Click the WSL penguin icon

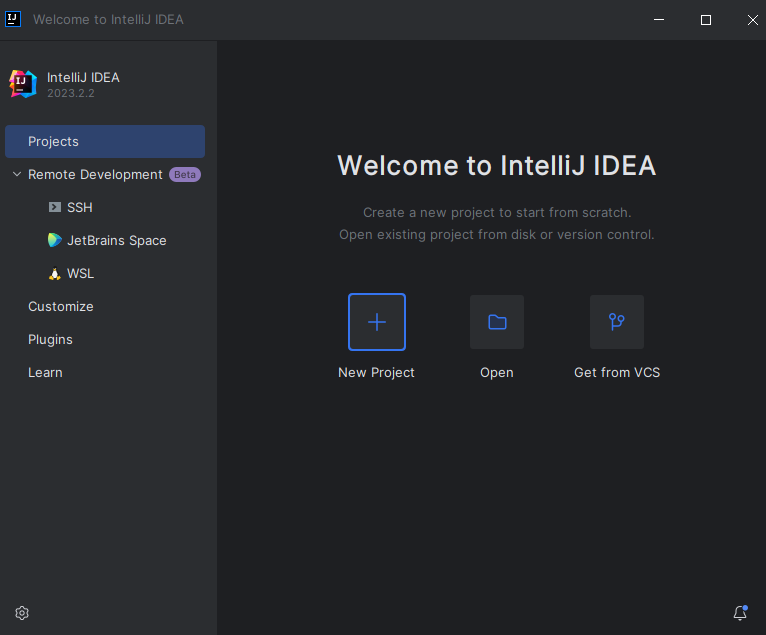point(55,274)
